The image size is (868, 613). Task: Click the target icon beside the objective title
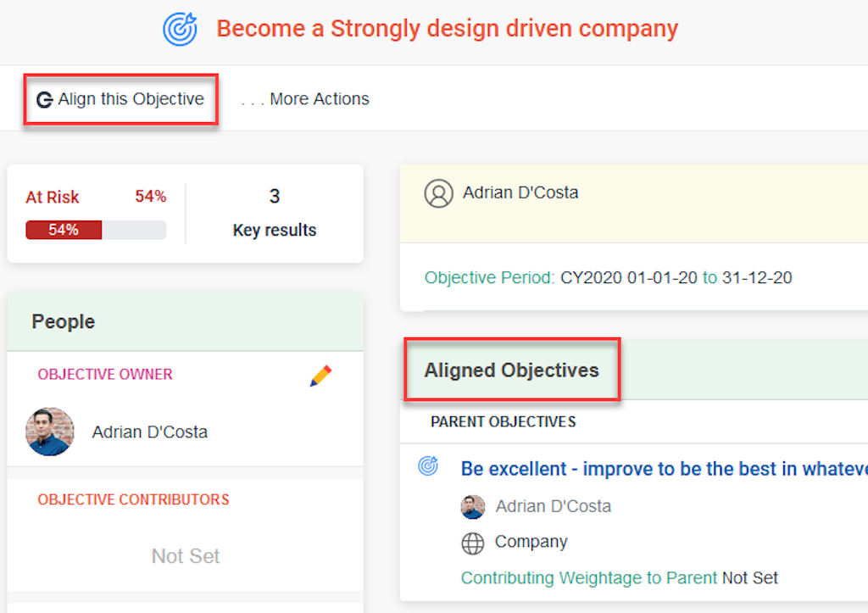click(179, 28)
